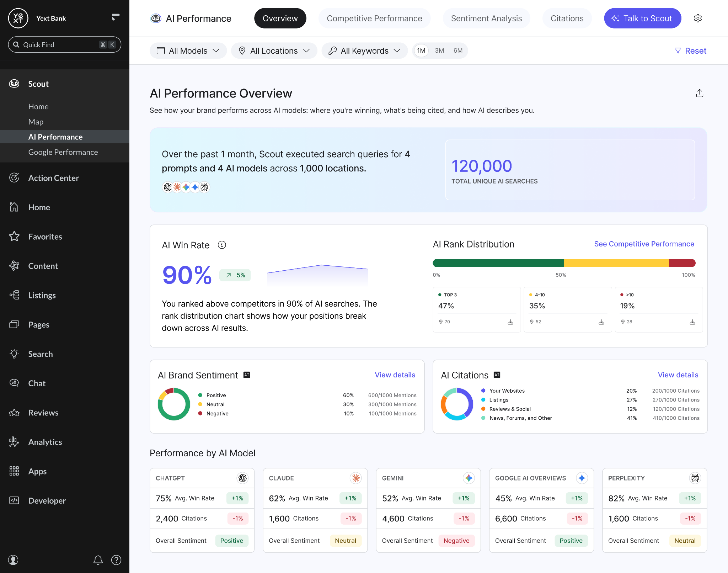
Task: Click the AI Brand Sentiment donut chart
Action: point(174,404)
